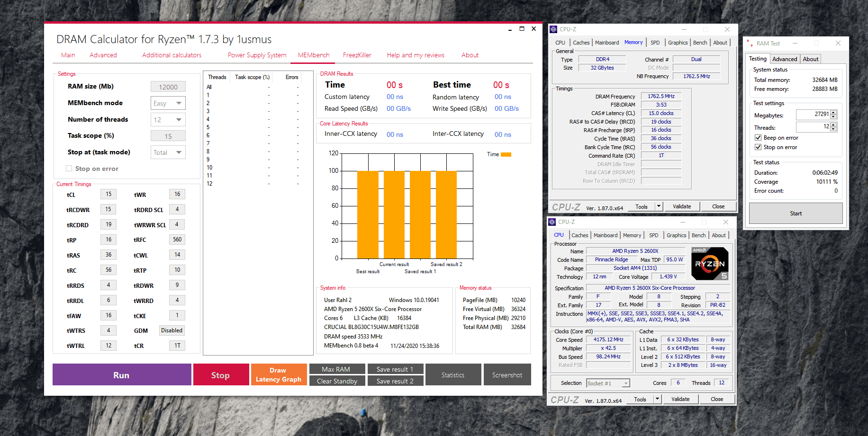Toggle Stop on error in DRAM Calculator
Viewport: 868px width, 436px height.
tap(69, 169)
